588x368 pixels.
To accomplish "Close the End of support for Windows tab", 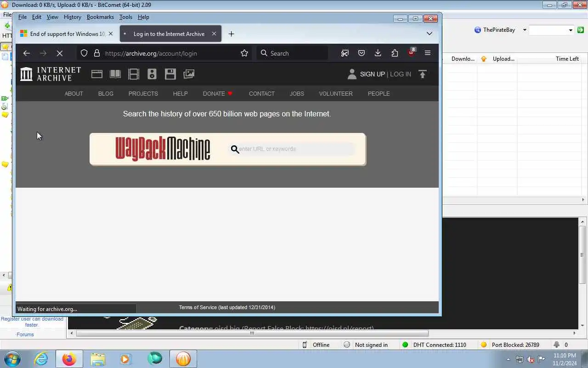I will coord(111,34).
